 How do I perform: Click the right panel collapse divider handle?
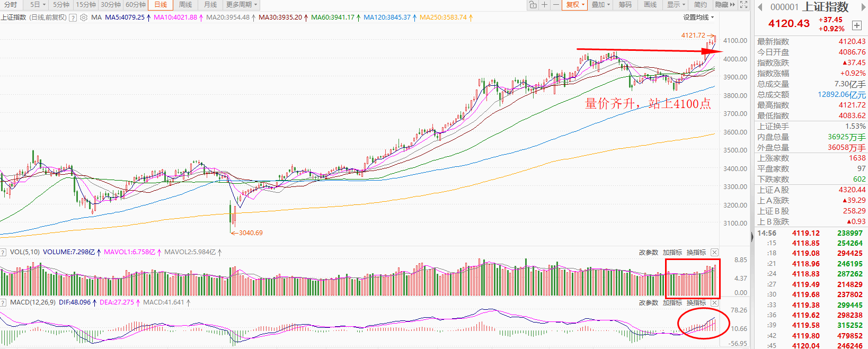pyautogui.click(x=752, y=237)
